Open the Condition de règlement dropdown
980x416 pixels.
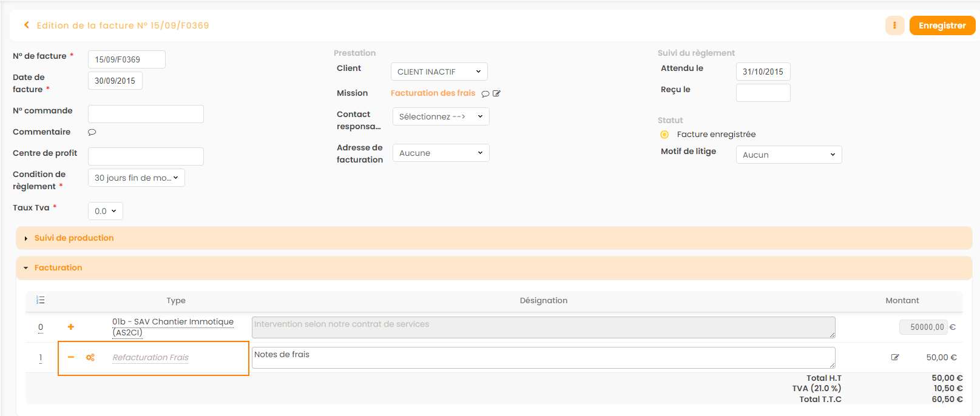click(x=136, y=178)
